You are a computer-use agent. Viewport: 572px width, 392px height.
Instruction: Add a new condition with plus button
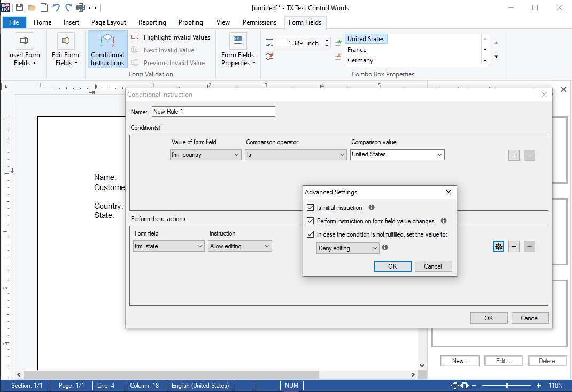point(514,155)
